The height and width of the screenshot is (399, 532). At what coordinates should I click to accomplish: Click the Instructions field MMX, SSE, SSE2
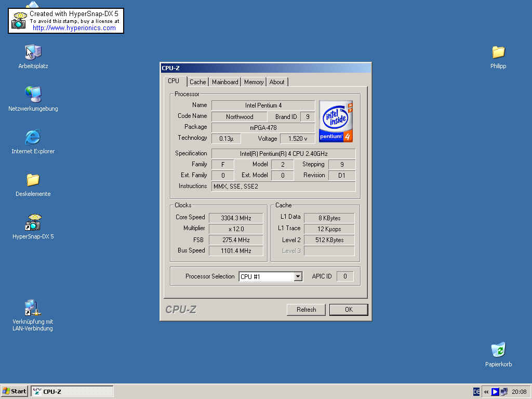pyautogui.click(x=284, y=187)
